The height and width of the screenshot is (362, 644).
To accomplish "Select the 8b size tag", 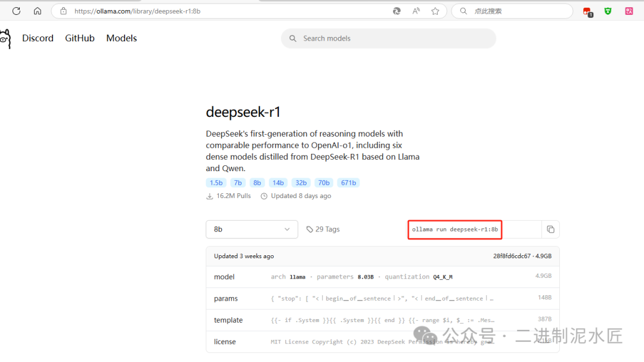I will click(257, 183).
